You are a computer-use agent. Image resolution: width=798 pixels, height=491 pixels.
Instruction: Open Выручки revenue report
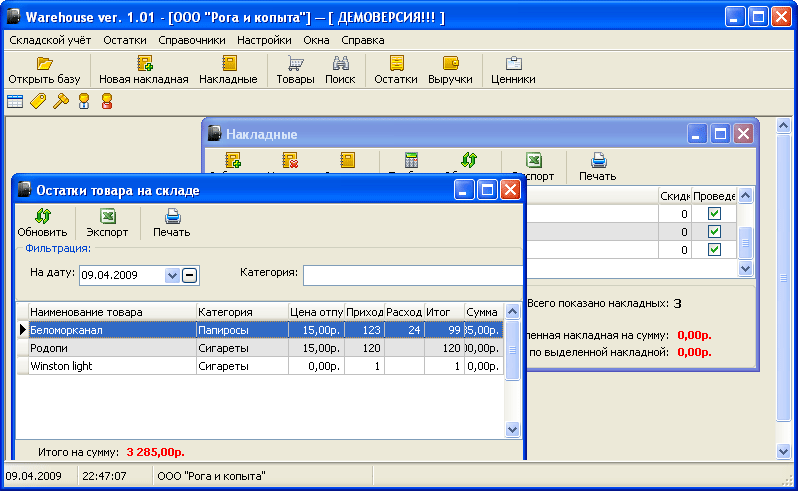(x=450, y=70)
